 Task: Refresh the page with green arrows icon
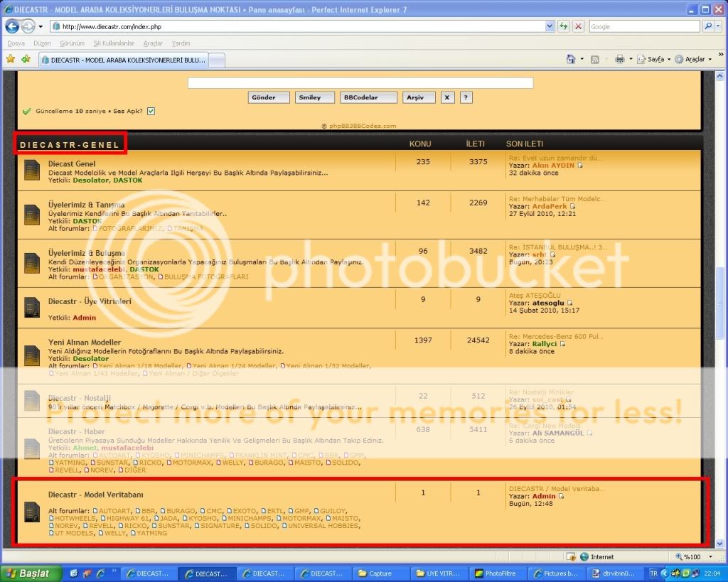pyautogui.click(x=564, y=26)
